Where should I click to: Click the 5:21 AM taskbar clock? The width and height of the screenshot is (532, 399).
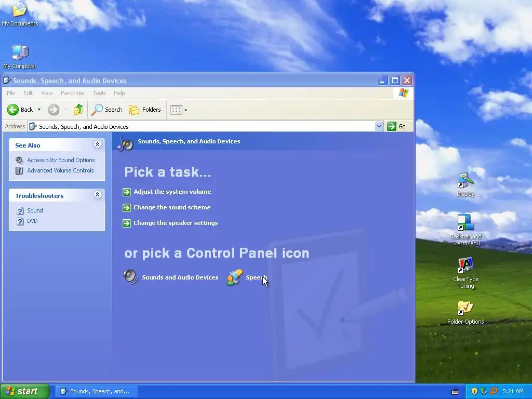point(513,391)
